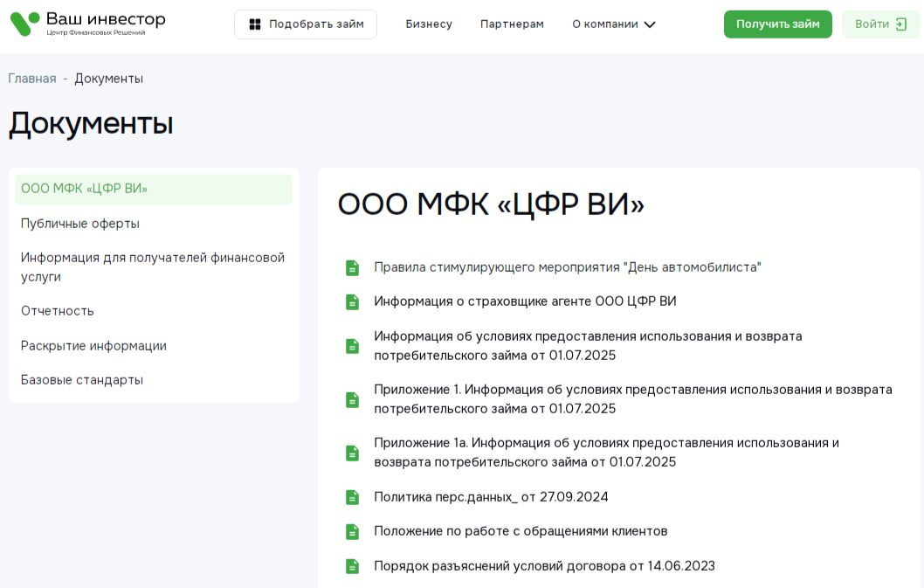Open the Бизнесу menu item
This screenshot has height=588, width=924.
[x=429, y=24]
